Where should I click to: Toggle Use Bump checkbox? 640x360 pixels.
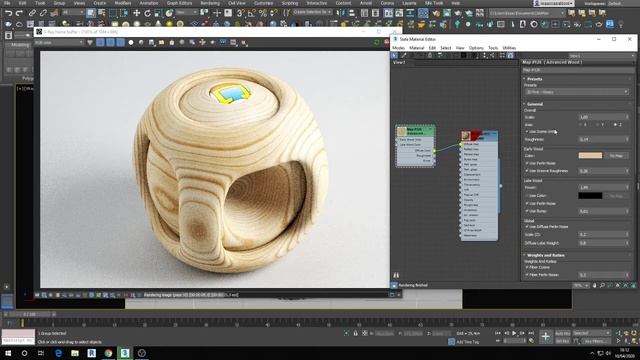point(527,211)
